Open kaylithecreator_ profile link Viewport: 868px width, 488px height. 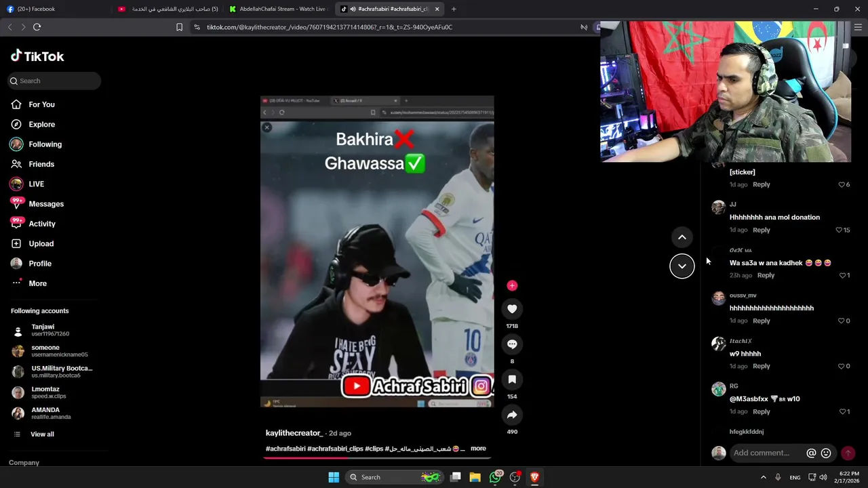point(294,433)
